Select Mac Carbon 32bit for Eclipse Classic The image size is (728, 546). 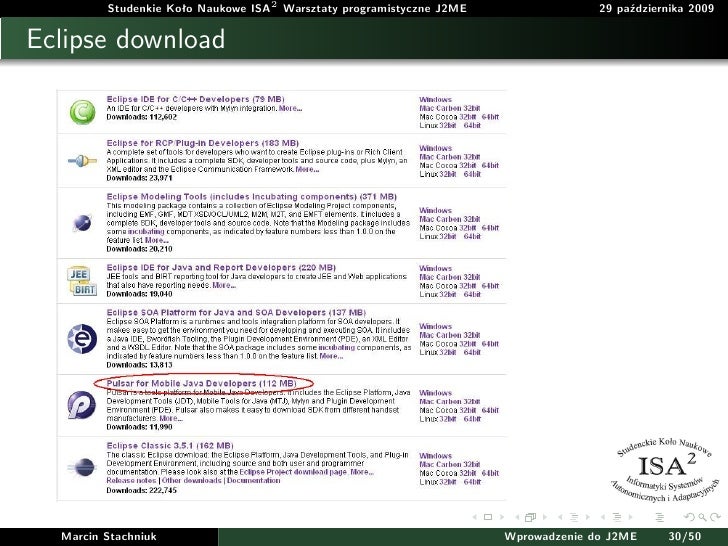(x=449, y=464)
